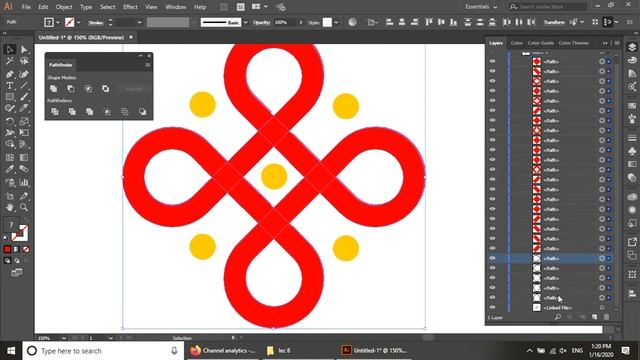
Task: Click Style swatch in control bar
Action: tap(327, 22)
